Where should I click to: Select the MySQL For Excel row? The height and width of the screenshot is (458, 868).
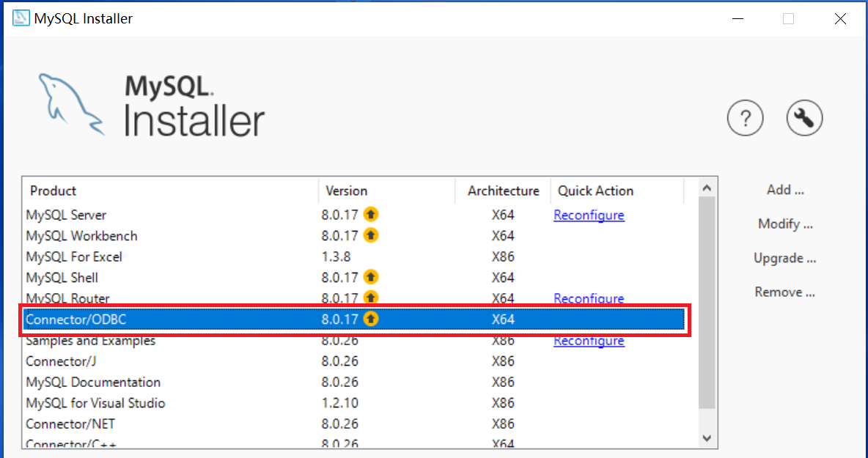tap(354, 256)
